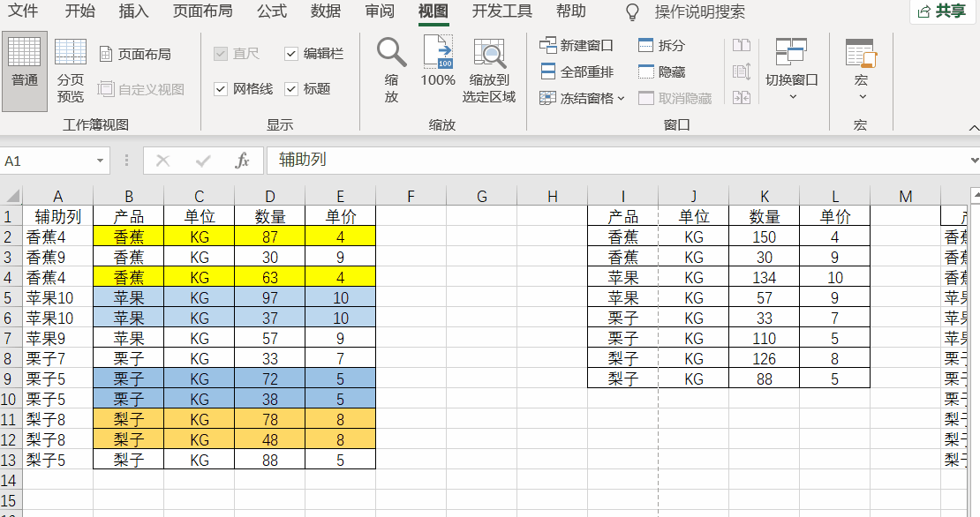The width and height of the screenshot is (980, 517).
Task: Select cell K2 with value 150
Action: pyautogui.click(x=764, y=236)
